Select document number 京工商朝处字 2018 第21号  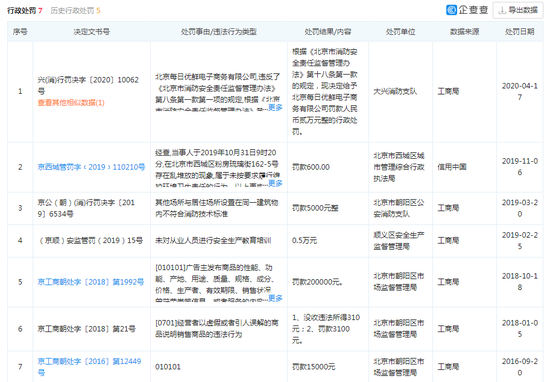pyautogui.click(x=87, y=329)
